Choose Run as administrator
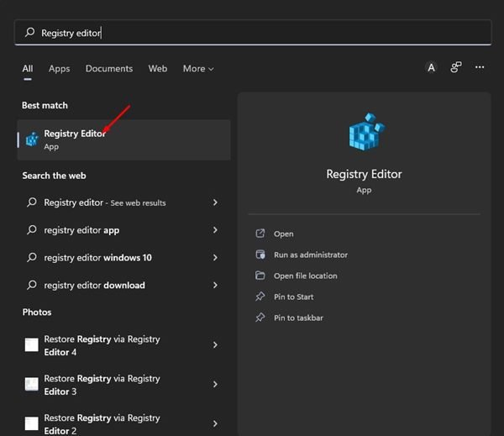This screenshot has height=436, width=504. (x=311, y=255)
